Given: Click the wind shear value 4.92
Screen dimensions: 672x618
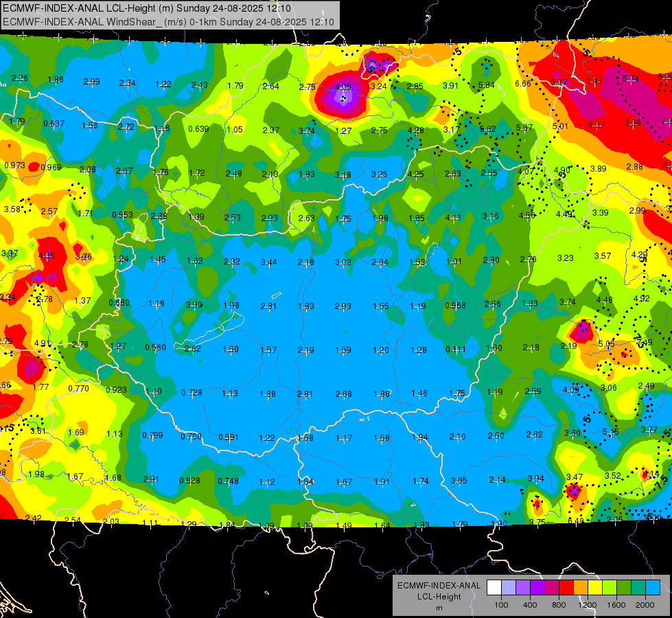Looking at the screenshot, I should pyautogui.click(x=642, y=299).
